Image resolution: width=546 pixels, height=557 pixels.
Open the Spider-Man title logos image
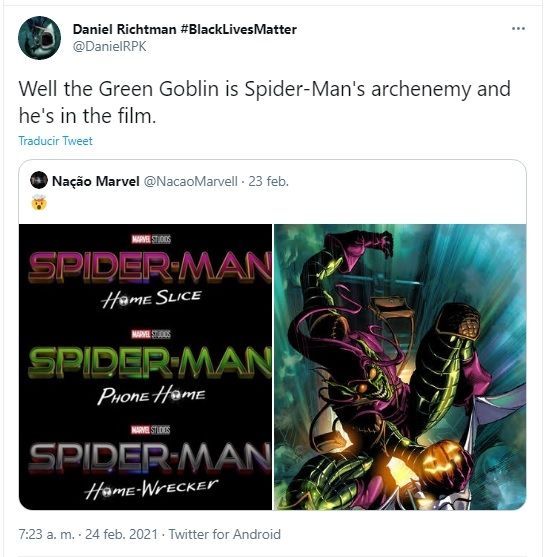[145, 367]
